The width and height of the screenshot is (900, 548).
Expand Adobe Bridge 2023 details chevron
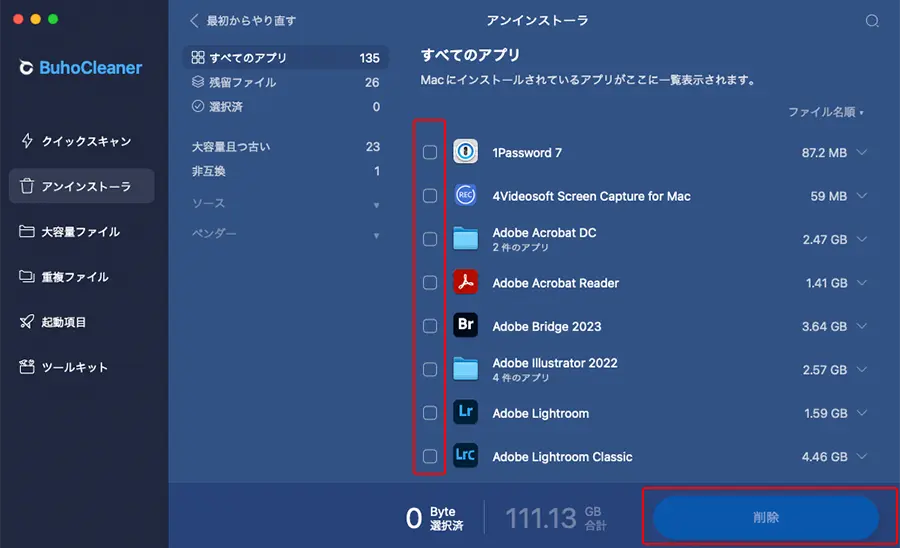click(862, 326)
